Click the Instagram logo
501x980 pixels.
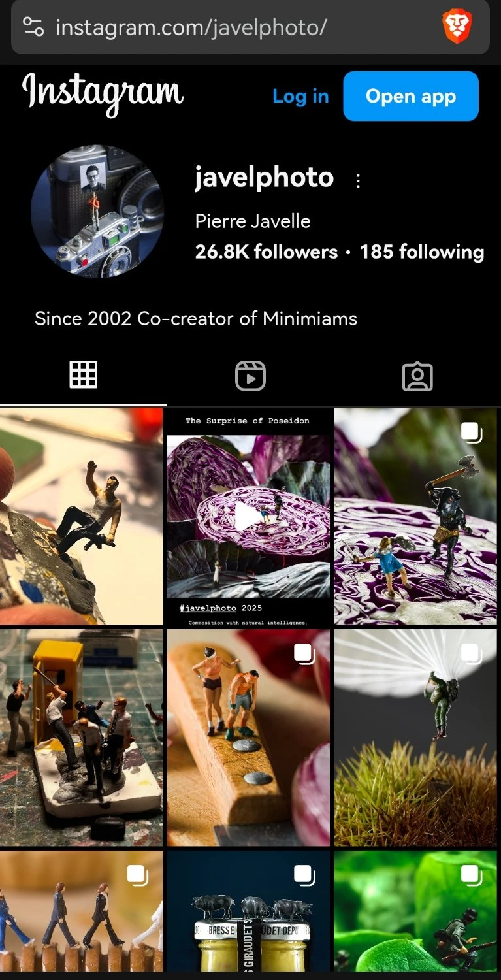click(x=103, y=95)
